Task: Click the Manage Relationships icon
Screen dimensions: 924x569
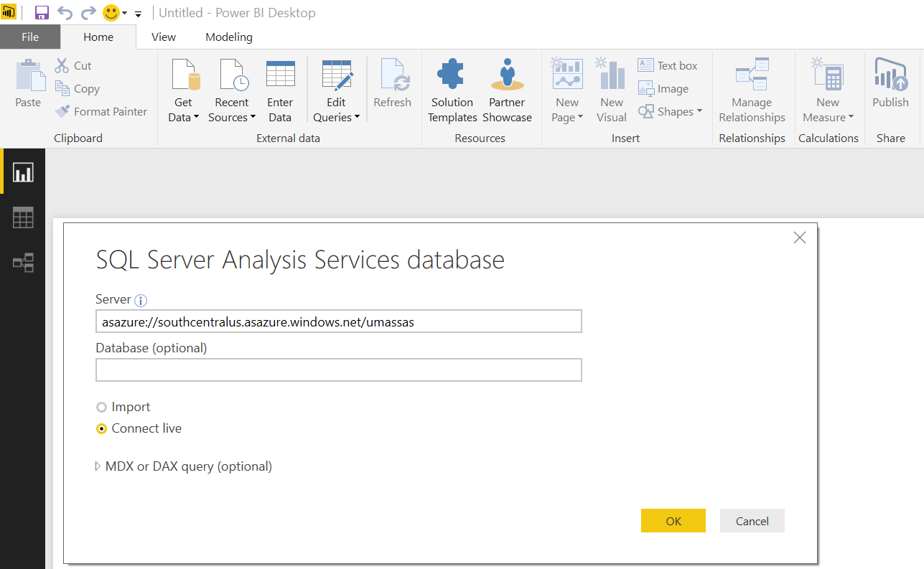Action: pos(752,75)
